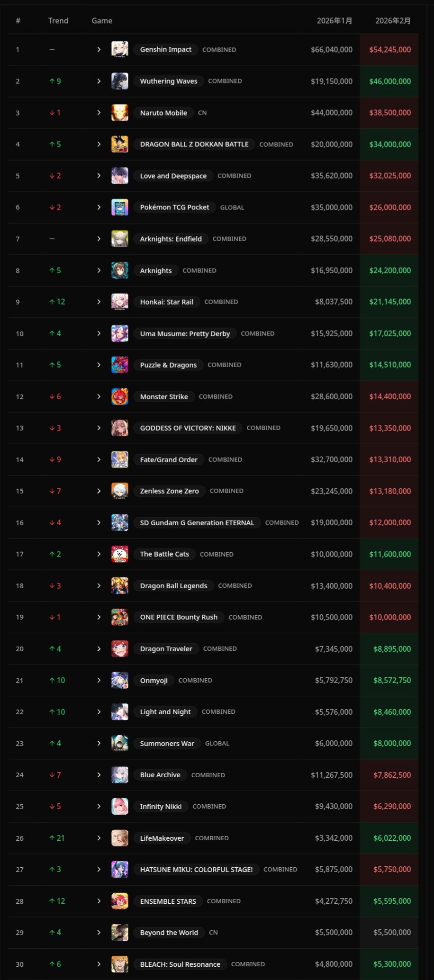Click the ENSEMBLE STARS February revenue cell
The height and width of the screenshot is (980, 434).
click(392, 901)
